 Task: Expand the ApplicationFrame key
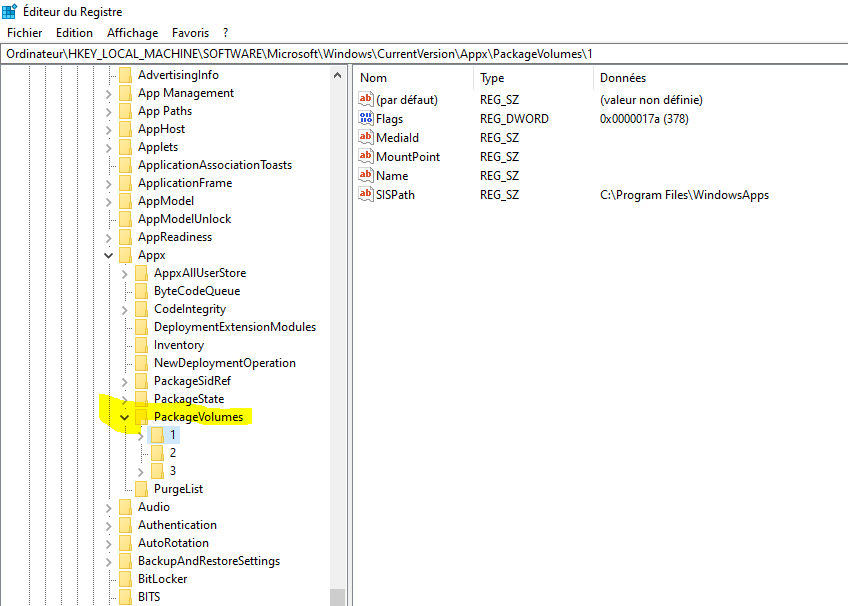point(108,184)
